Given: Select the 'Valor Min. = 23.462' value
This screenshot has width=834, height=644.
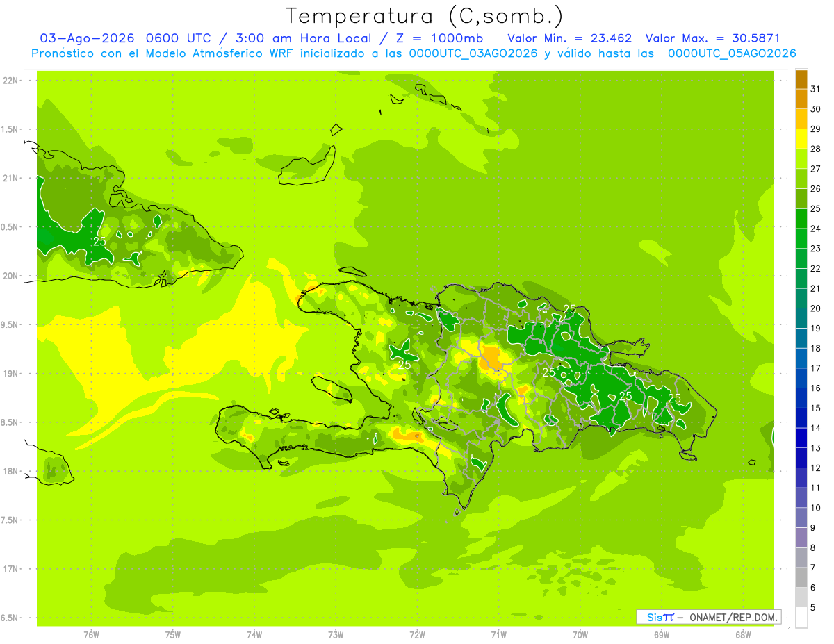Looking at the screenshot, I should click(x=570, y=38).
